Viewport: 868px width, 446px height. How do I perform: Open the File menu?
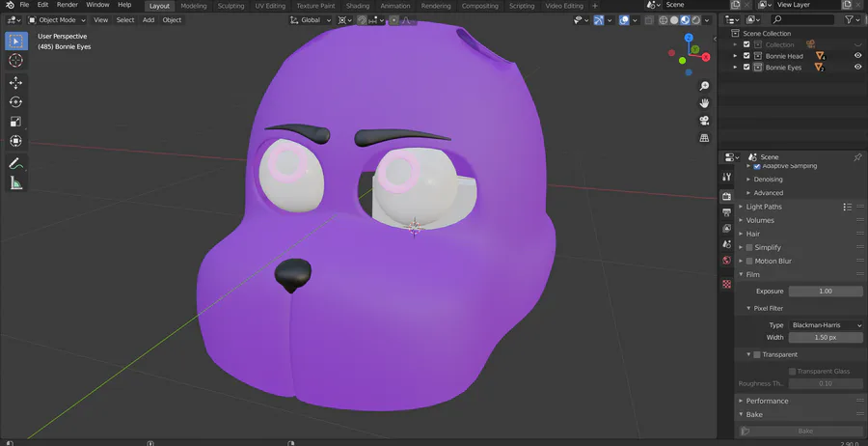pyautogui.click(x=24, y=5)
